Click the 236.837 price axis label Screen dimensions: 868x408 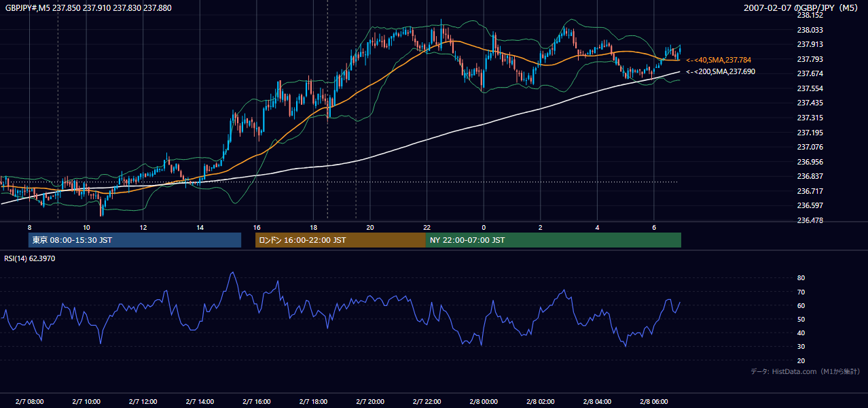tap(810, 176)
